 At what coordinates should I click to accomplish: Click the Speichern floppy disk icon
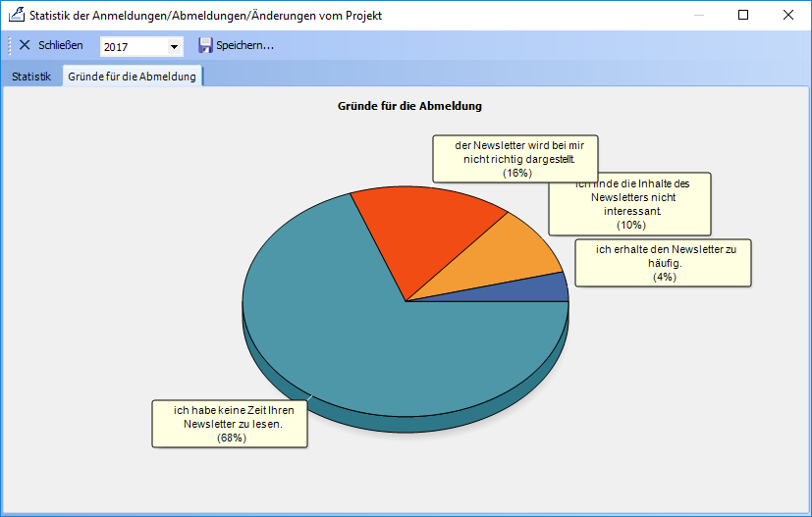205,45
